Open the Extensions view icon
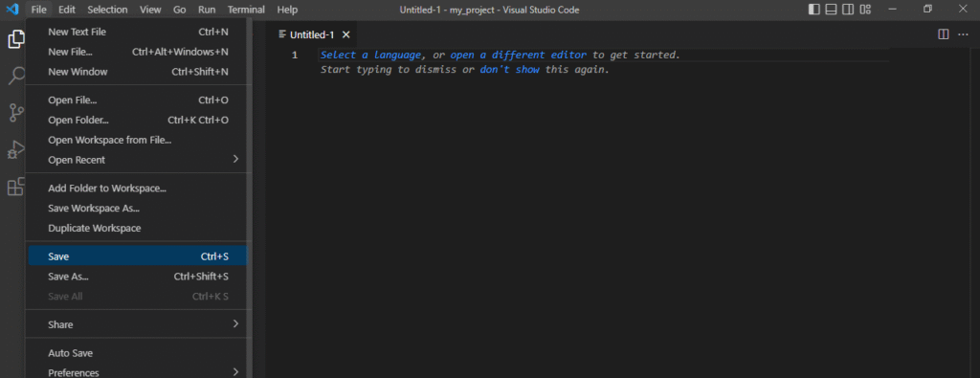Image resolution: width=980 pixels, height=378 pixels. (15, 187)
